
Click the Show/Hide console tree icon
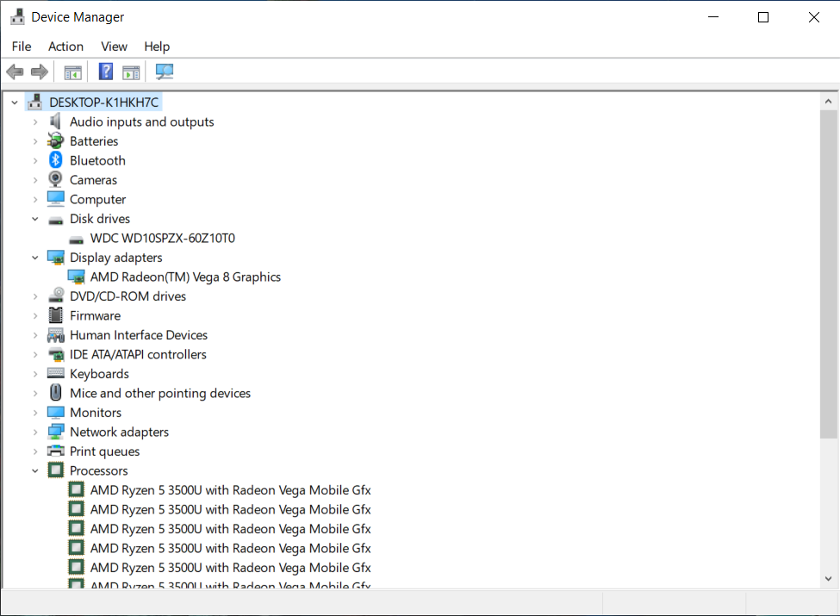point(72,72)
